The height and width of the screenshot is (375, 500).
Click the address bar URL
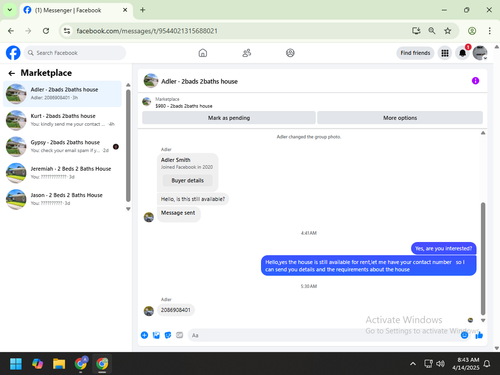click(x=147, y=31)
